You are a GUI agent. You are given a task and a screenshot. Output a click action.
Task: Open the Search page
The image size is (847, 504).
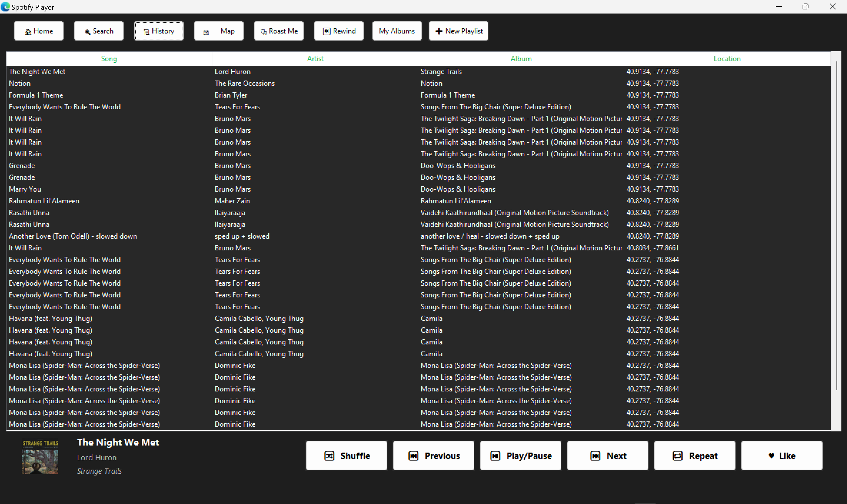click(x=99, y=31)
